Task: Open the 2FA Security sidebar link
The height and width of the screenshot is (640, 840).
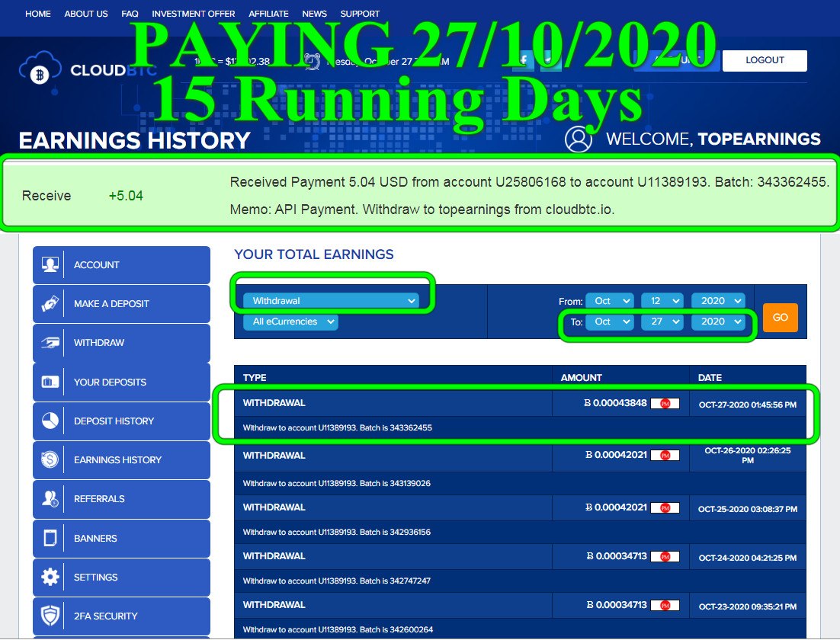Action: tap(121, 616)
